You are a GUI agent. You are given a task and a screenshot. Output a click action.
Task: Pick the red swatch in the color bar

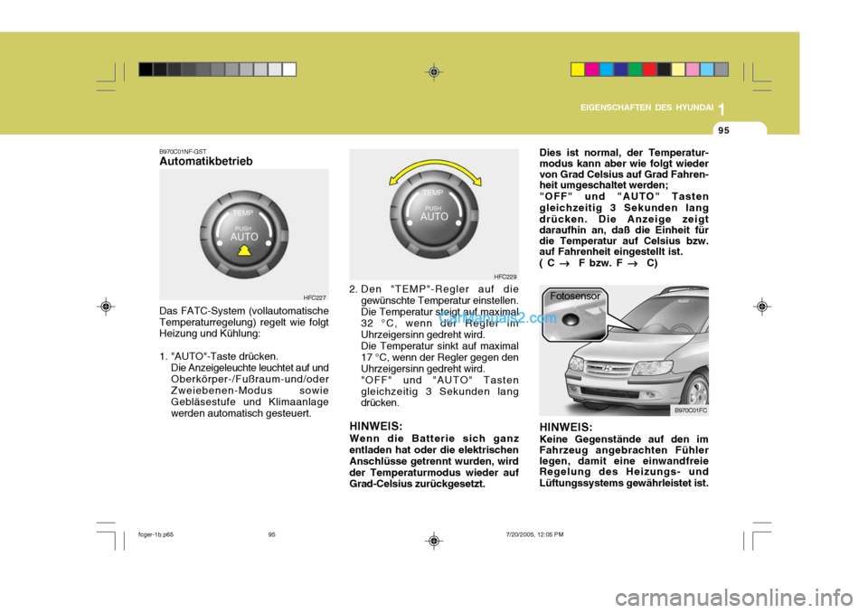649,70
